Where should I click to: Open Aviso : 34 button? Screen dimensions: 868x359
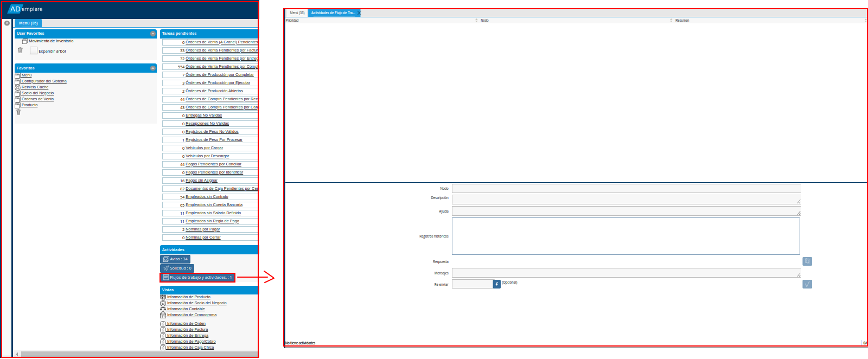tap(176, 259)
